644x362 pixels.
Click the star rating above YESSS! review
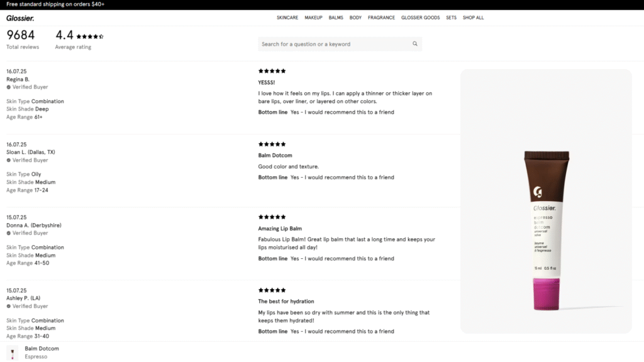pyautogui.click(x=272, y=70)
